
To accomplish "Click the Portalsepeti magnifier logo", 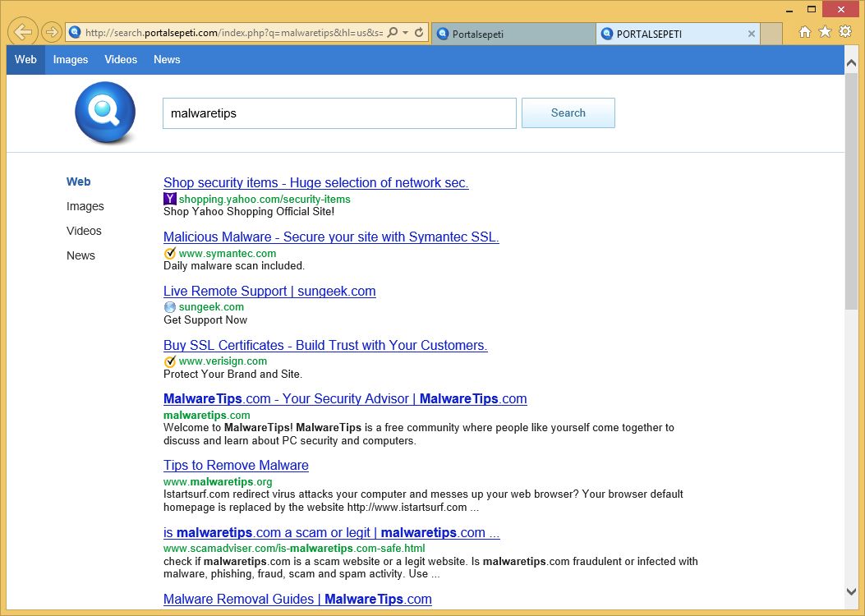I will point(105,113).
